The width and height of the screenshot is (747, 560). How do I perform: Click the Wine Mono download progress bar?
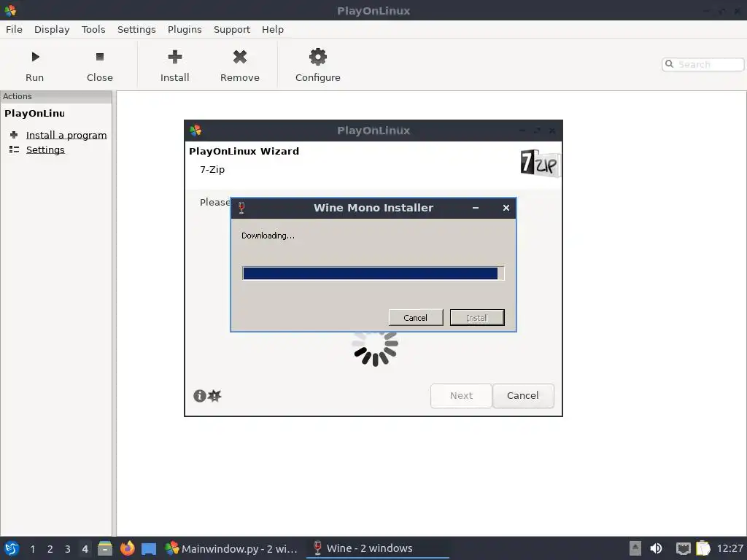click(373, 273)
